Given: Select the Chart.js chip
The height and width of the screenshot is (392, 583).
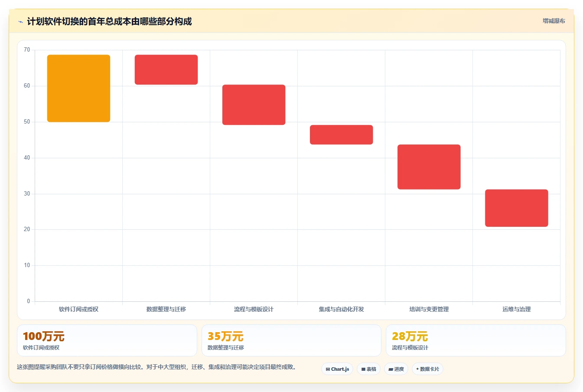Looking at the screenshot, I should coord(337,369).
